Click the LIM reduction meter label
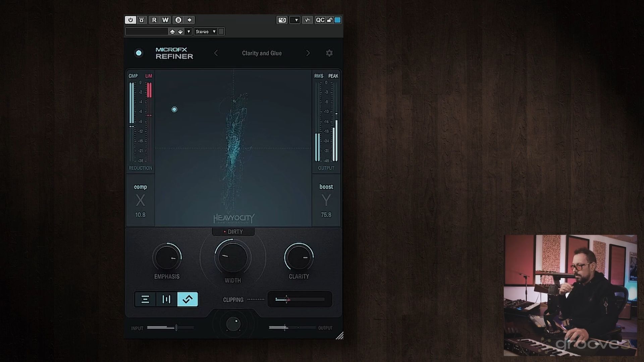644x362 pixels. [149, 76]
